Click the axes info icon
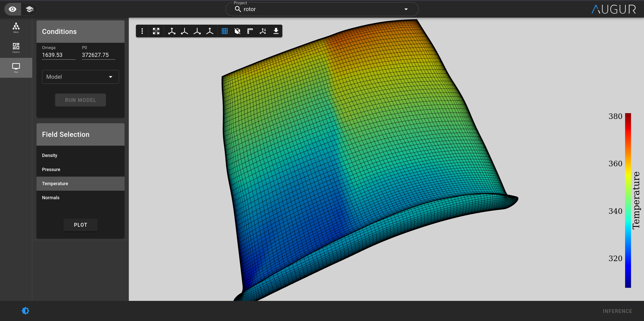This screenshot has height=321, width=644. click(263, 31)
